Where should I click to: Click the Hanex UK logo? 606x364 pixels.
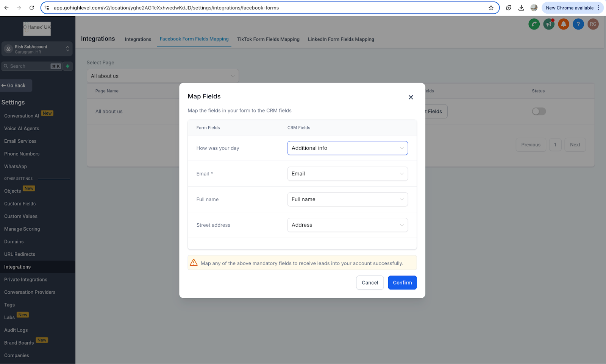37,29
